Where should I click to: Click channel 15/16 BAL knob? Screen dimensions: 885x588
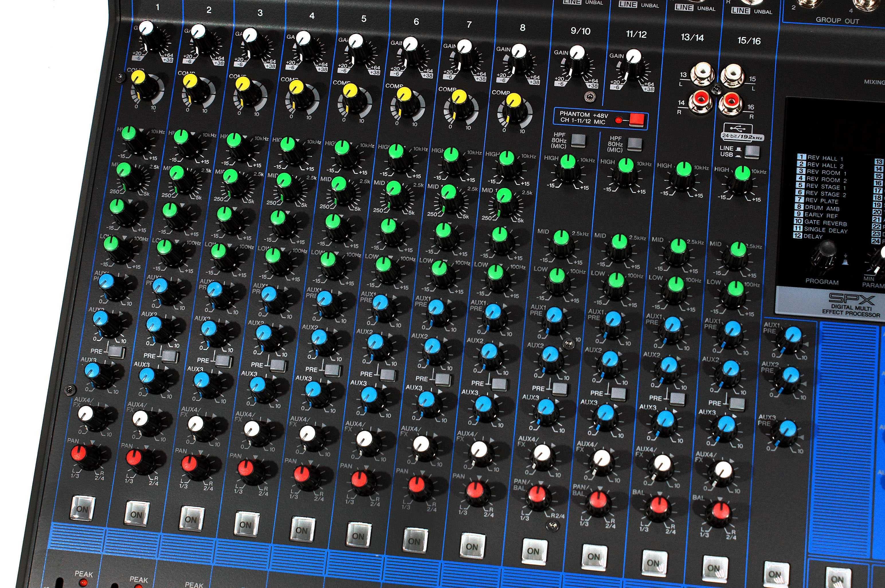click(719, 514)
